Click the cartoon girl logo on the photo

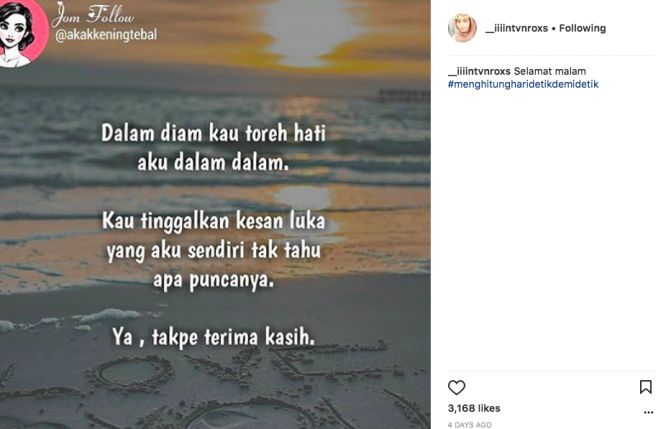tap(22, 32)
